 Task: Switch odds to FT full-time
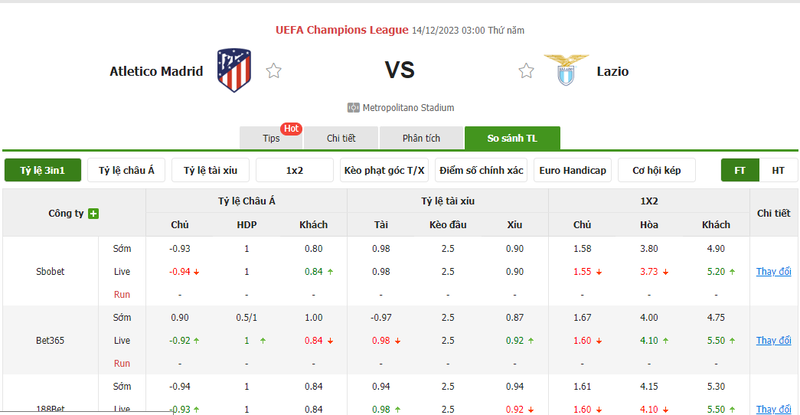[x=740, y=170]
